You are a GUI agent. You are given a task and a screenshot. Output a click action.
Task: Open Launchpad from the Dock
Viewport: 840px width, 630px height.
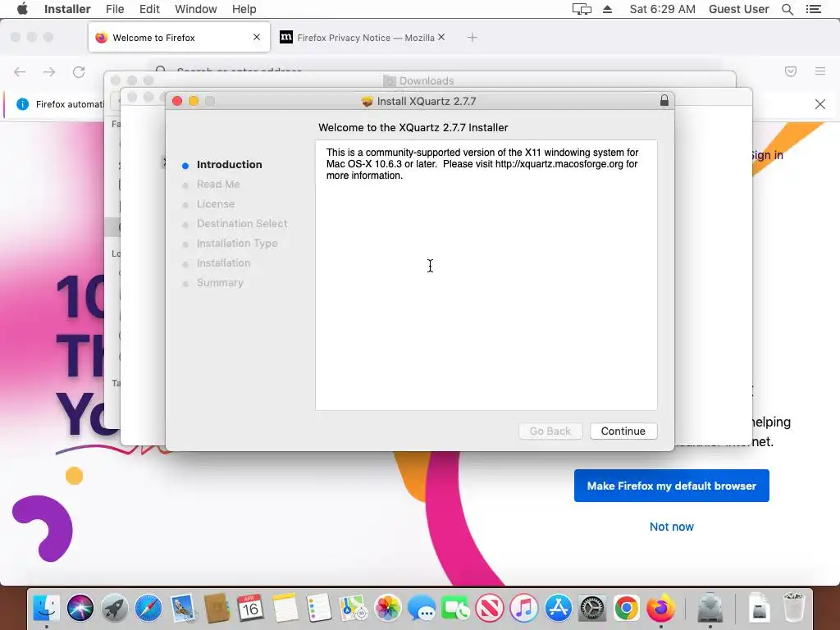tap(114, 608)
